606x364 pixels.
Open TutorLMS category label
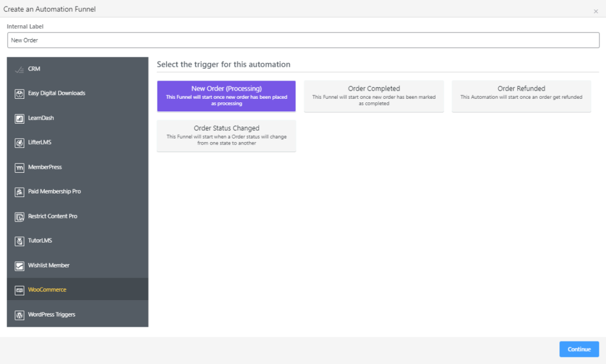click(40, 240)
